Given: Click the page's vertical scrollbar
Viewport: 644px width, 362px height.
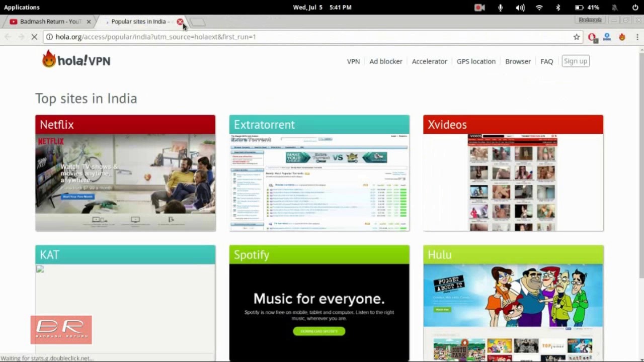Looking at the screenshot, I should (641, 166).
